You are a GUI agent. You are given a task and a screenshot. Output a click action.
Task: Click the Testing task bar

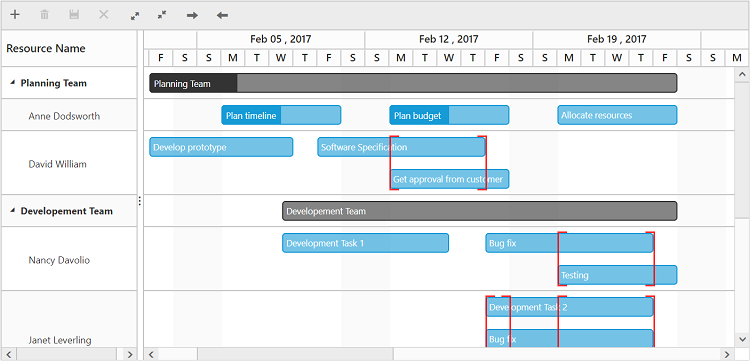pos(617,275)
